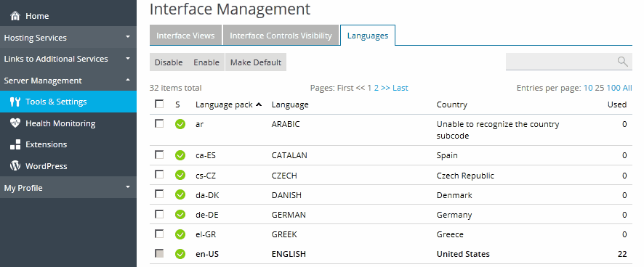Click the search magnifier icon
The image size is (644, 267).
pos(623,62)
